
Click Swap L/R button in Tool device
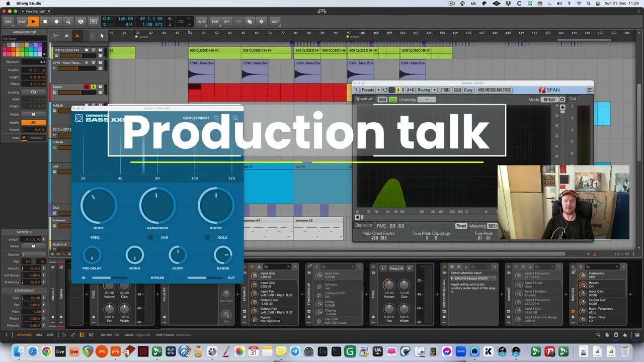coord(395,268)
